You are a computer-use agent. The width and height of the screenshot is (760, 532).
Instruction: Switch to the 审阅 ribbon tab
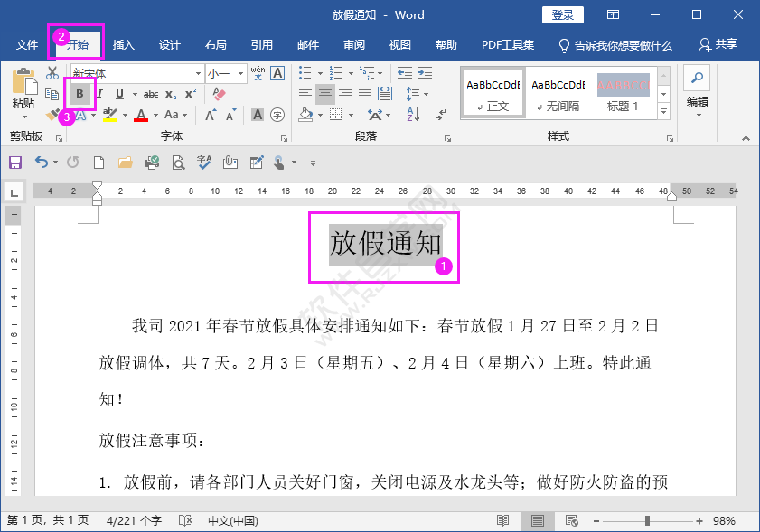pyautogui.click(x=353, y=44)
